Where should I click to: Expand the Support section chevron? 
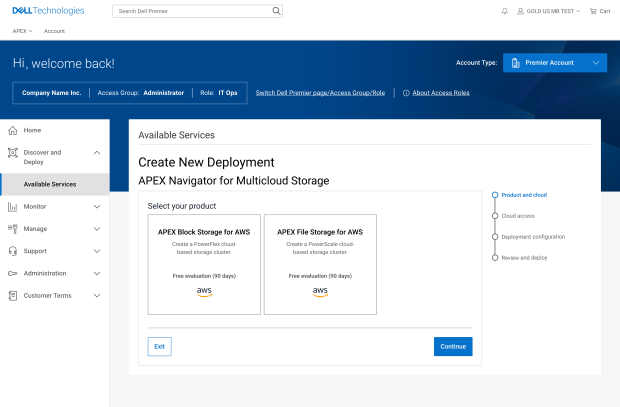pyautogui.click(x=97, y=251)
